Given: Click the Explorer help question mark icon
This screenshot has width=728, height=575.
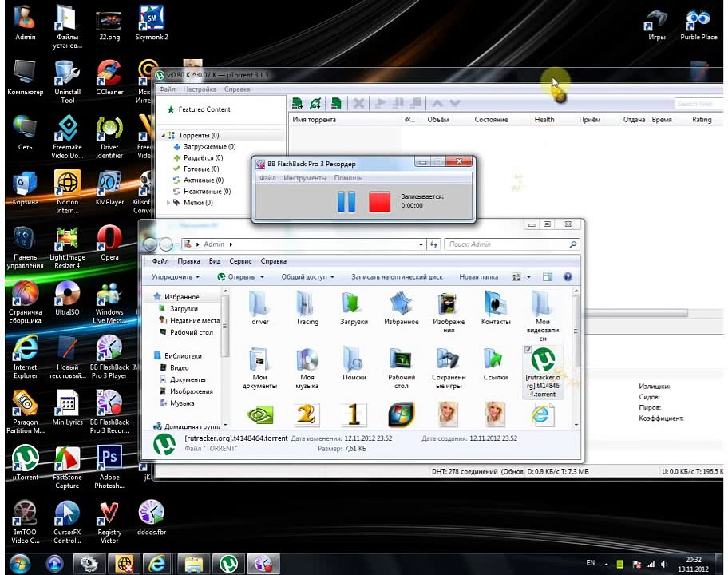Looking at the screenshot, I should point(568,277).
